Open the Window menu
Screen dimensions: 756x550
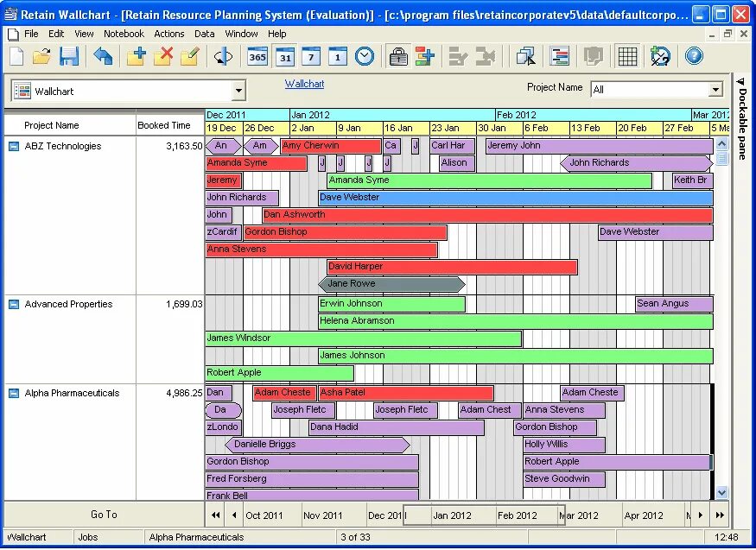coord(242,35)
